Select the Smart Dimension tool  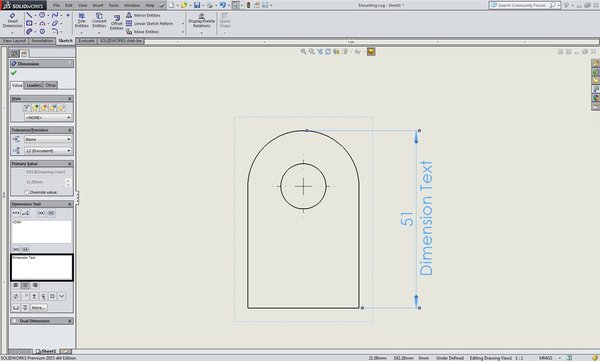[12, 20]
